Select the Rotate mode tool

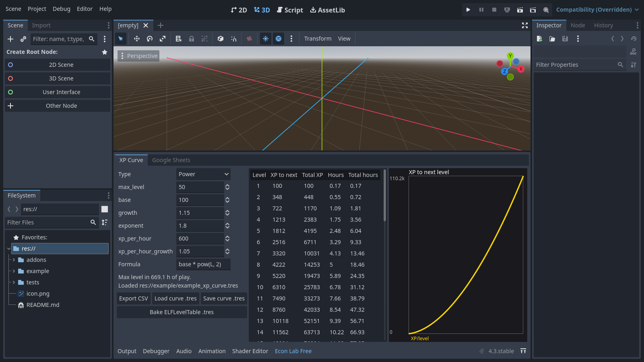click(x=150, y=39)
